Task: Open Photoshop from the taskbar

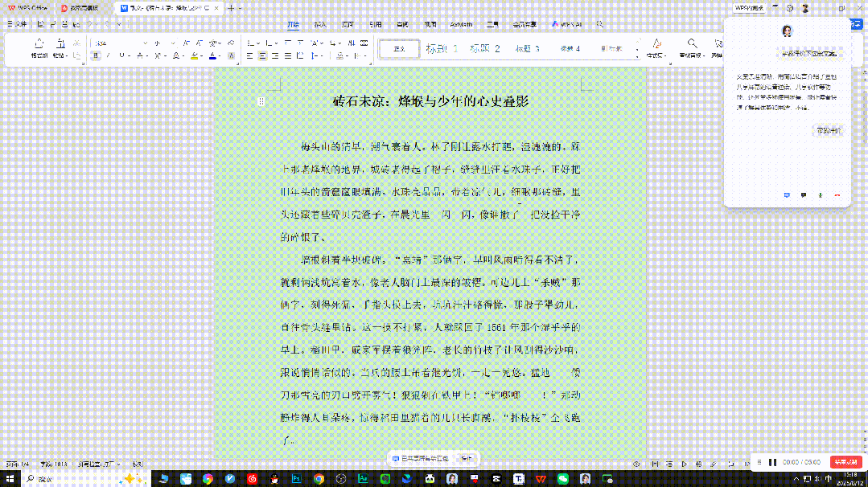Action: [297, 479]
